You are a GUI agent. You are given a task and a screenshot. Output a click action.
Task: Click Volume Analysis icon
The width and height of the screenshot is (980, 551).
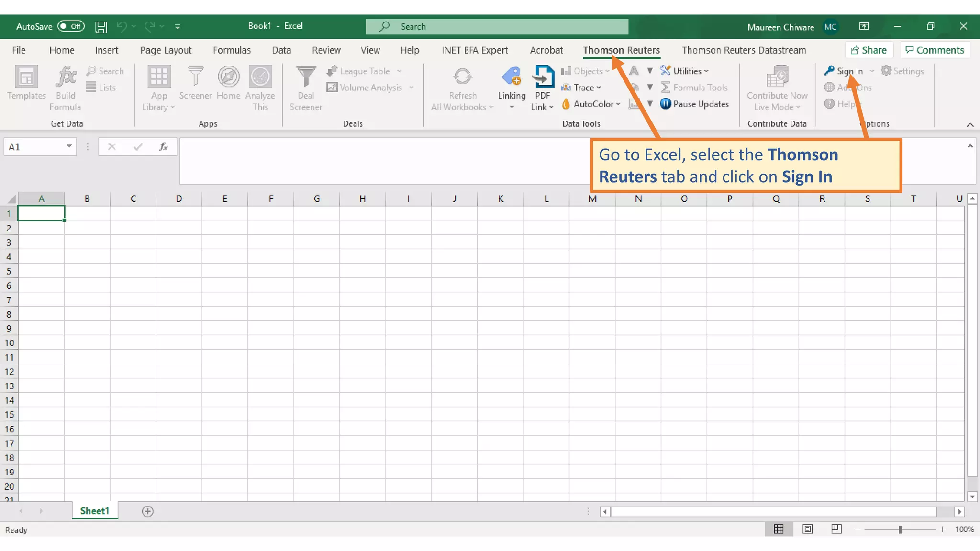[332, 88]
